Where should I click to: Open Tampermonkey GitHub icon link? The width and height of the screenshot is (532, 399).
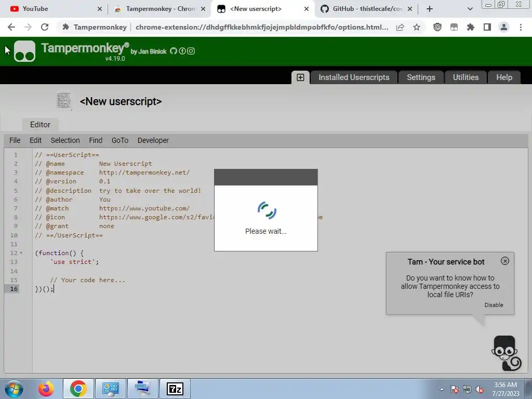pyautogui.click(x=174, y=51)
